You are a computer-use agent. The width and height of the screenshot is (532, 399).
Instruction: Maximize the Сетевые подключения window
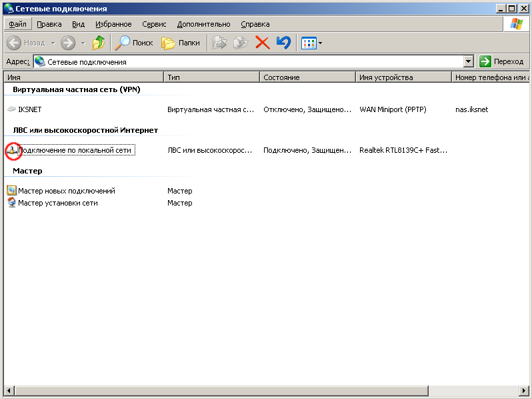click(x=512, y=9)
